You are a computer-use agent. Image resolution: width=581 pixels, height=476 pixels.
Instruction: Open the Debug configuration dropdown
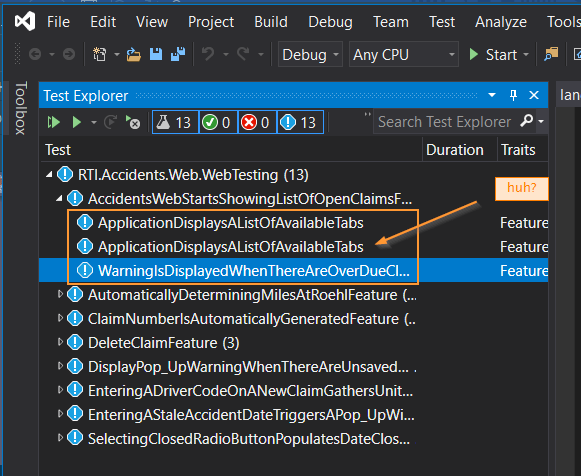[x=310, y=54]
